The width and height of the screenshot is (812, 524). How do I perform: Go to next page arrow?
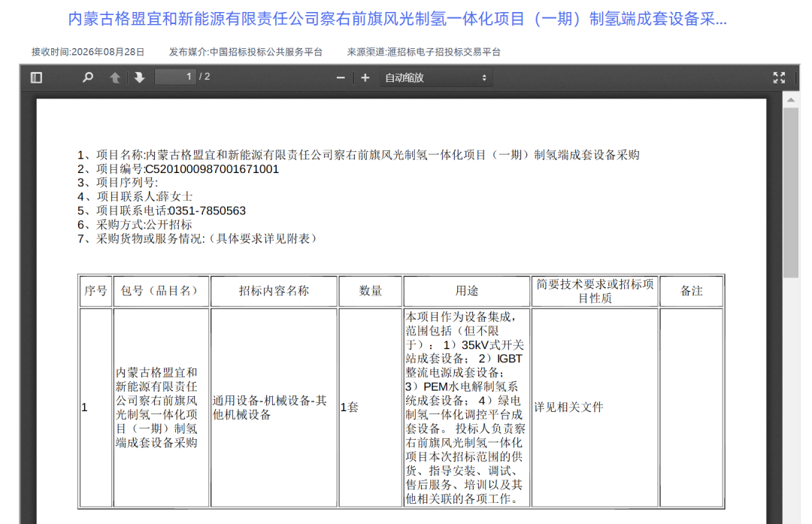(139, 77)
